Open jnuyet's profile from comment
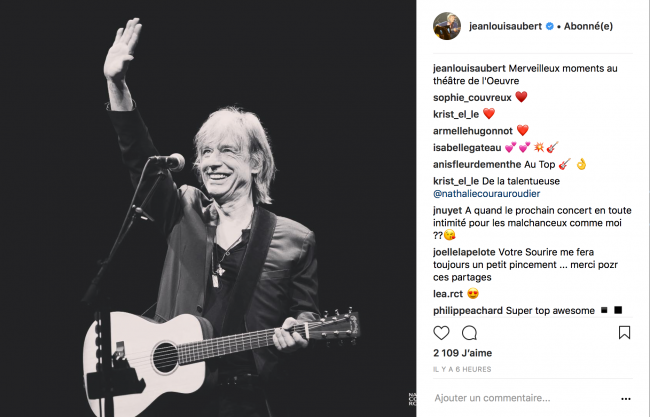Image resolution: width=650 pixels, height=417 pixels. pos(447,212)
